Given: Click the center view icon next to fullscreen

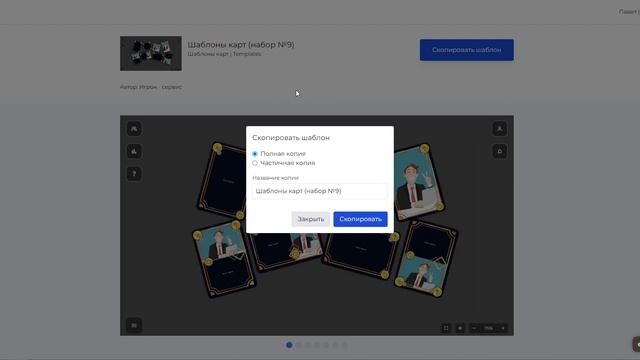Looking at the screenshot, I should [460, 328].
